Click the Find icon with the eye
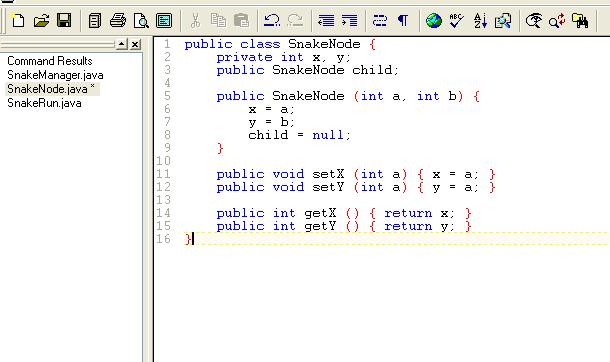Viewport: 610px width, 362px height. click(x=534, y=20)
